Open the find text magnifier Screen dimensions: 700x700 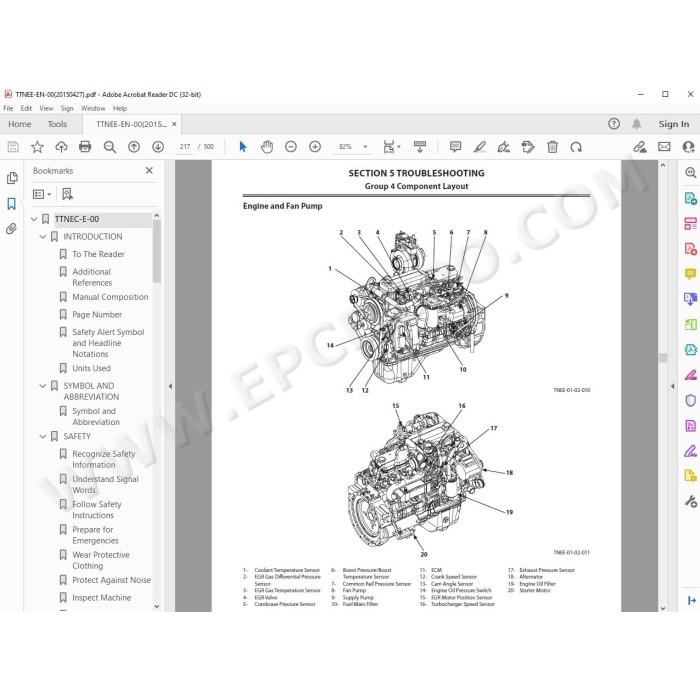109,147
